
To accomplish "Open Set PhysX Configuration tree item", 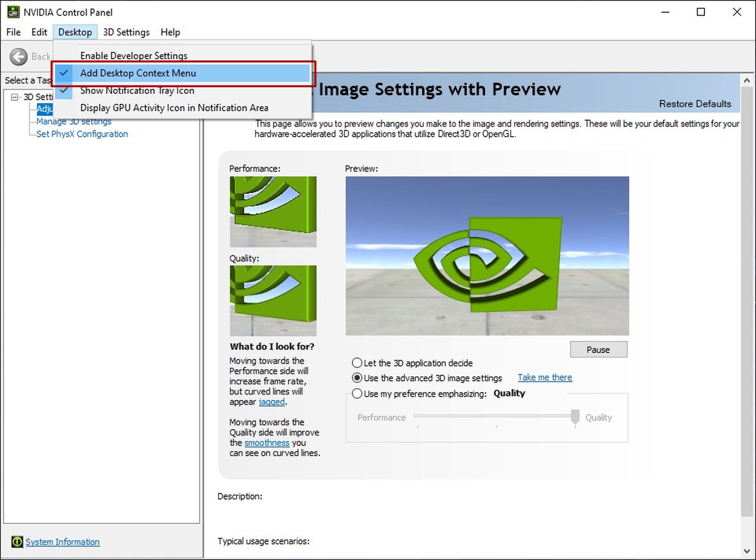I will (x=82, y=134).
